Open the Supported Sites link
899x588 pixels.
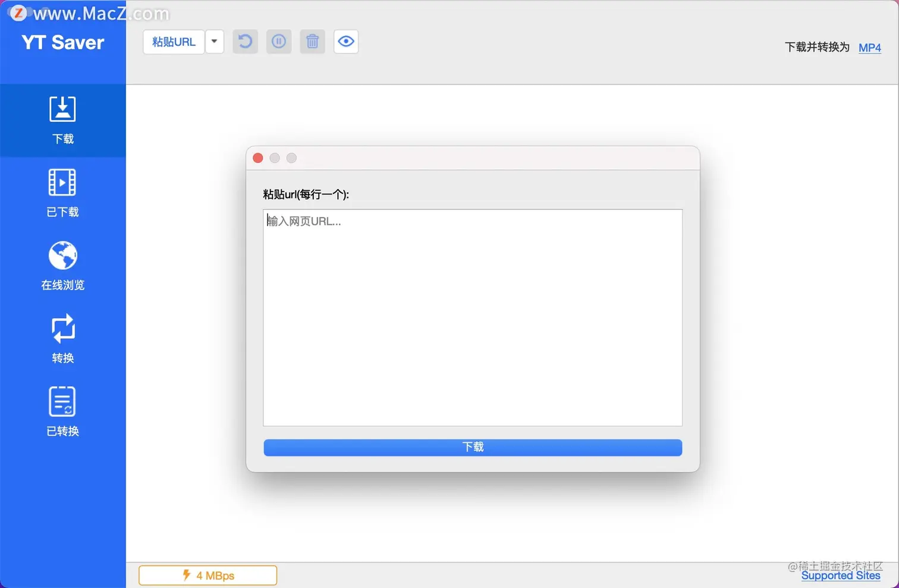tap(841, 576)
